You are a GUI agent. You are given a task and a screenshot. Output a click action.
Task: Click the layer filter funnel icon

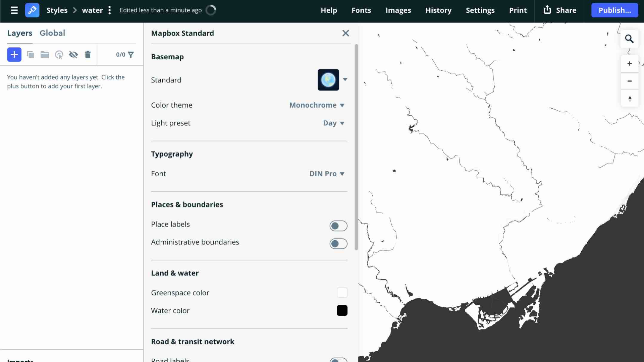(131, 54)
